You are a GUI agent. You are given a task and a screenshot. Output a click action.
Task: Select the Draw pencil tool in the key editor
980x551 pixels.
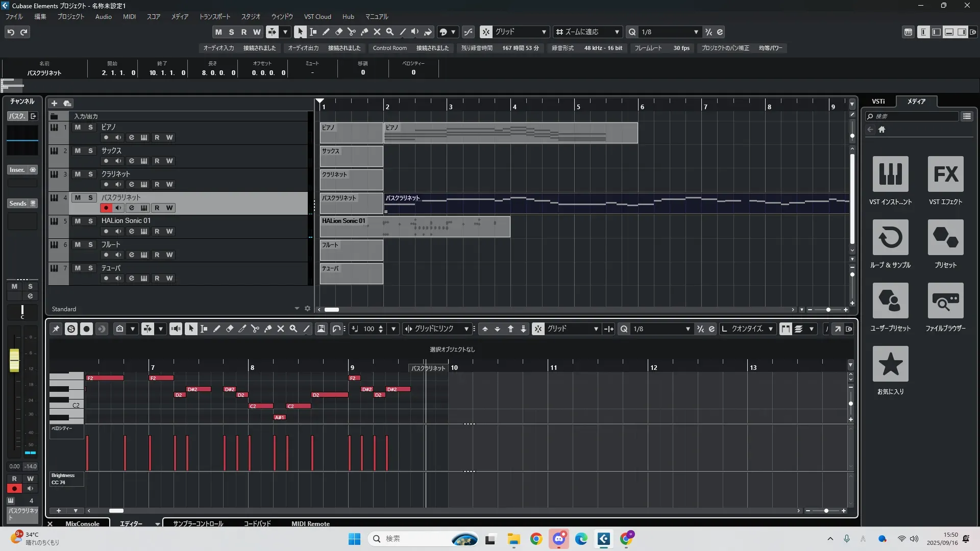point(216,329)
